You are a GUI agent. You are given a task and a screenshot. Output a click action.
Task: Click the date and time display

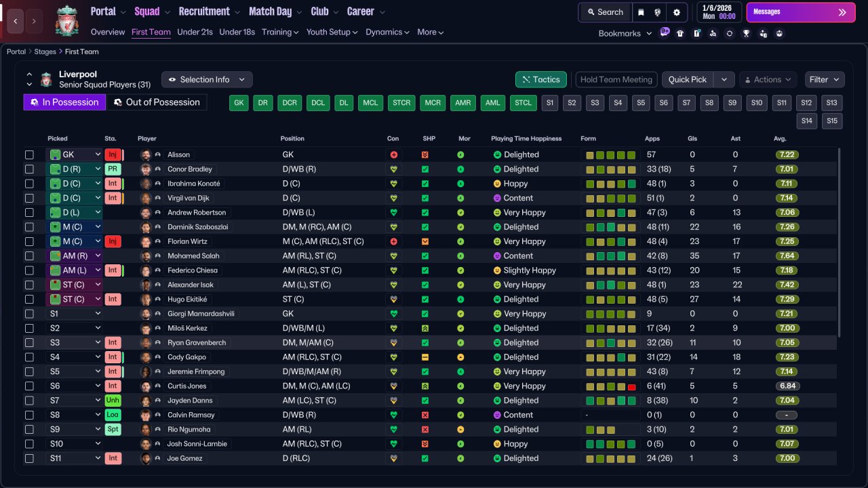point(719,12)
